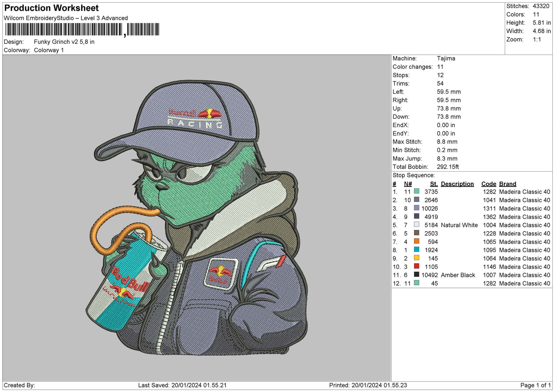Select the Max Stitch value 8.8 mm
The height and width of the screenshot is (392, 555).
point(447,142)
